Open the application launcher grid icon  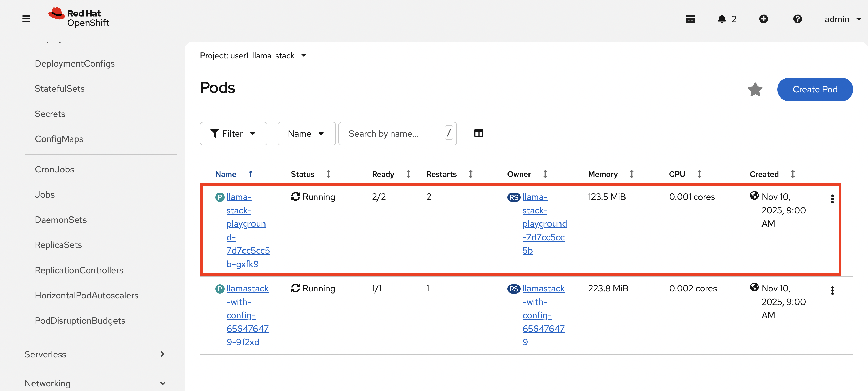click(690, 19)
